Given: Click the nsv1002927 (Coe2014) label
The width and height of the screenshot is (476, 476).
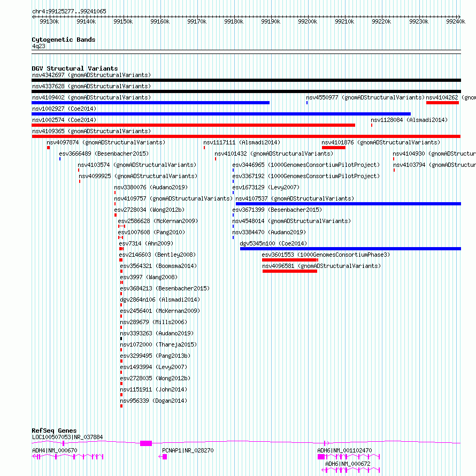Looking at the screenshot, I should tap(64, 109).
